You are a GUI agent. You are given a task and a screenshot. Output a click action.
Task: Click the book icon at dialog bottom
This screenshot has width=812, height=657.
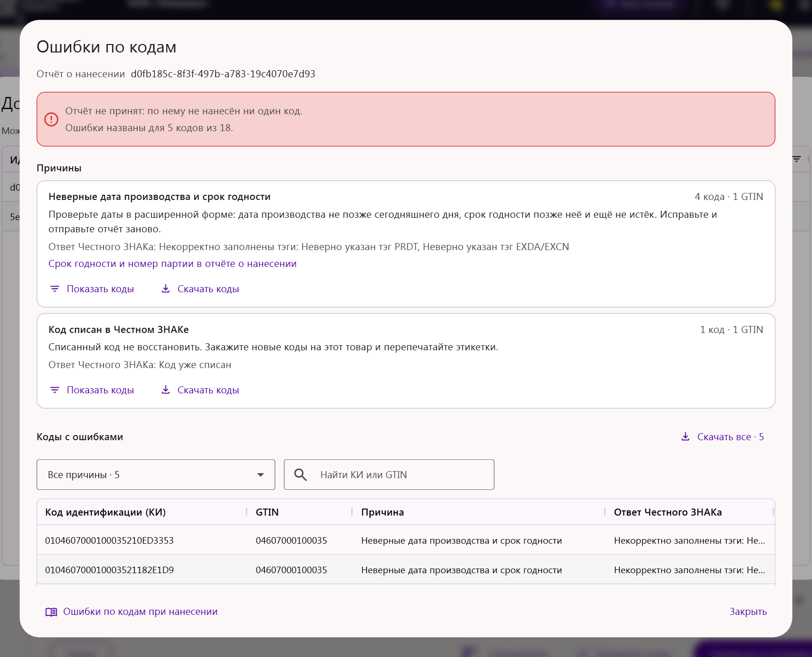[51, 612]
